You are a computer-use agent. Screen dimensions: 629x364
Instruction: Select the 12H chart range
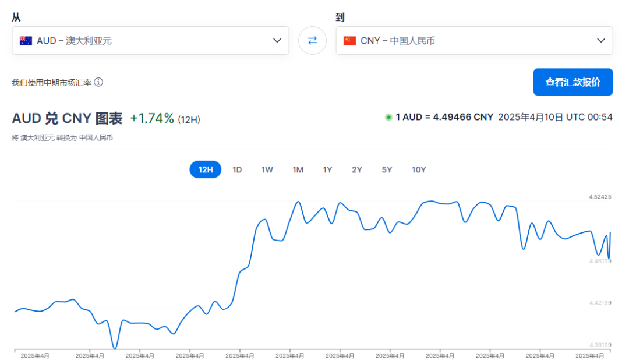206,169
